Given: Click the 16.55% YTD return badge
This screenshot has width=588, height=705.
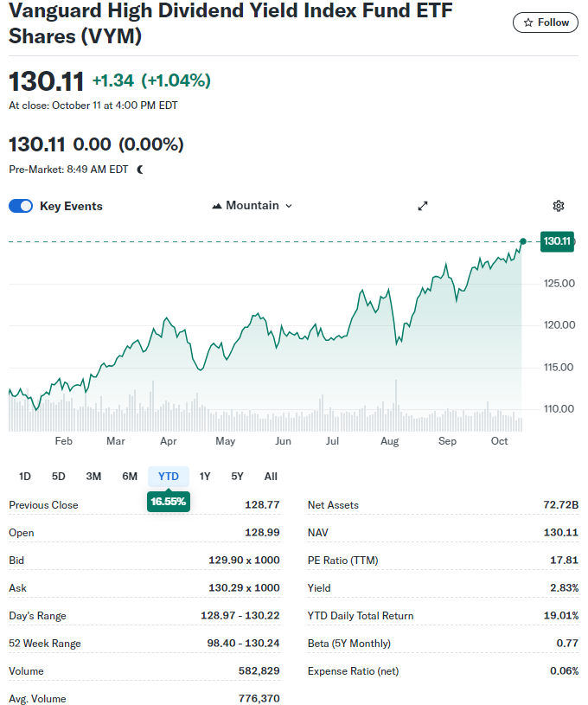Looking at the screenshot, I should point(169,502).
